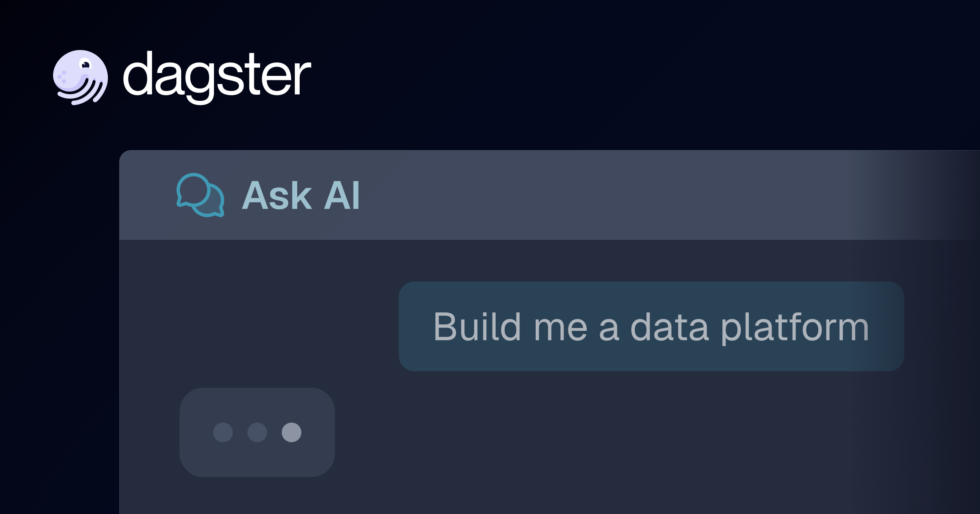Click the word "Build" in the message
This screenshot has height=514, width=980.
click(x=477, y=326)
